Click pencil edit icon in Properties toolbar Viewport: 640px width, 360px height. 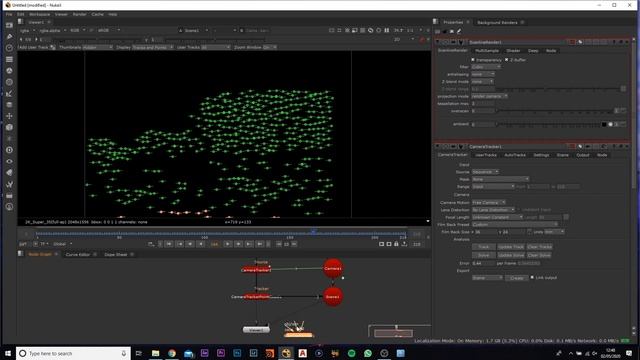click(459, 31)
